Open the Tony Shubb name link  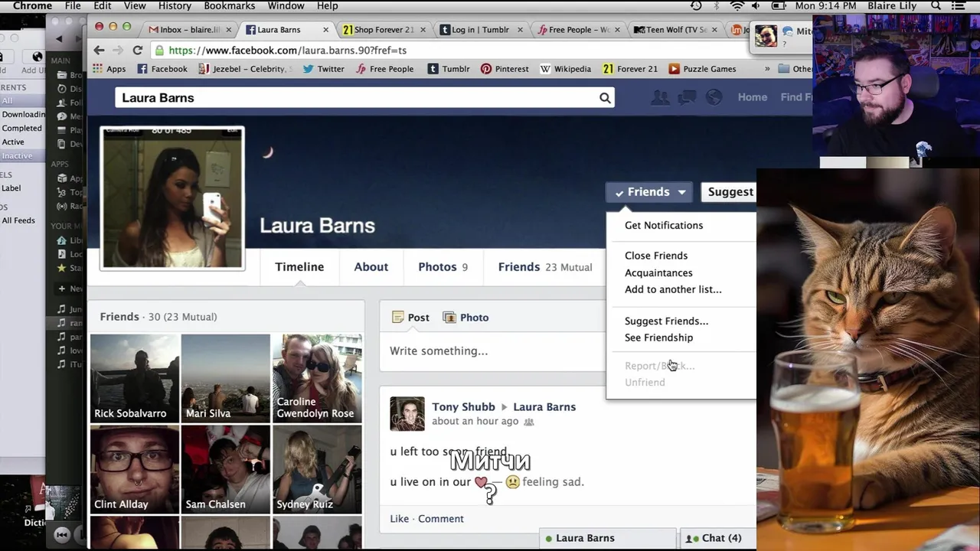(463, 407)
